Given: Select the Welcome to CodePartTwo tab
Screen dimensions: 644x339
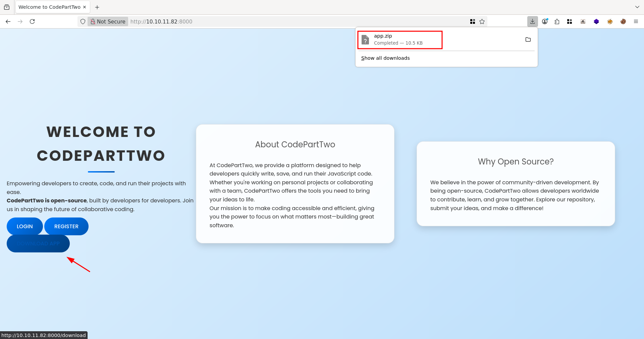Looking at the screenshot, I should [49, 7].
